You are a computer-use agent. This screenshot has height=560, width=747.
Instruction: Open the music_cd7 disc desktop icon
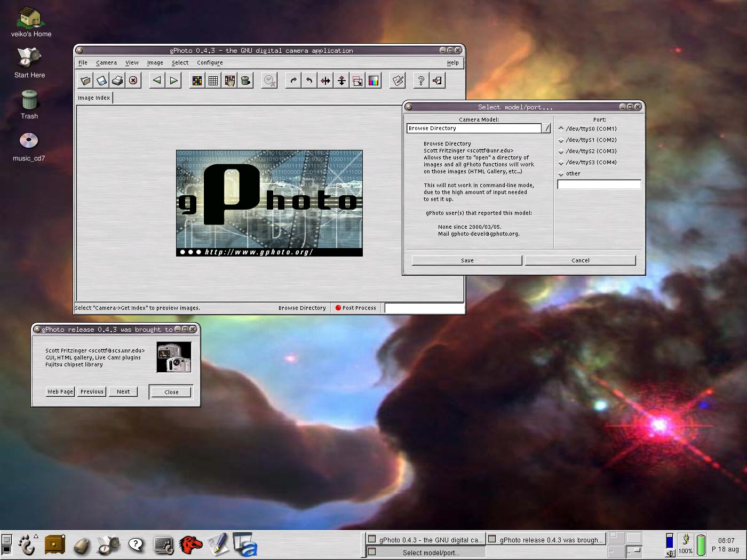pyautogui.click(x=29, y=146)
